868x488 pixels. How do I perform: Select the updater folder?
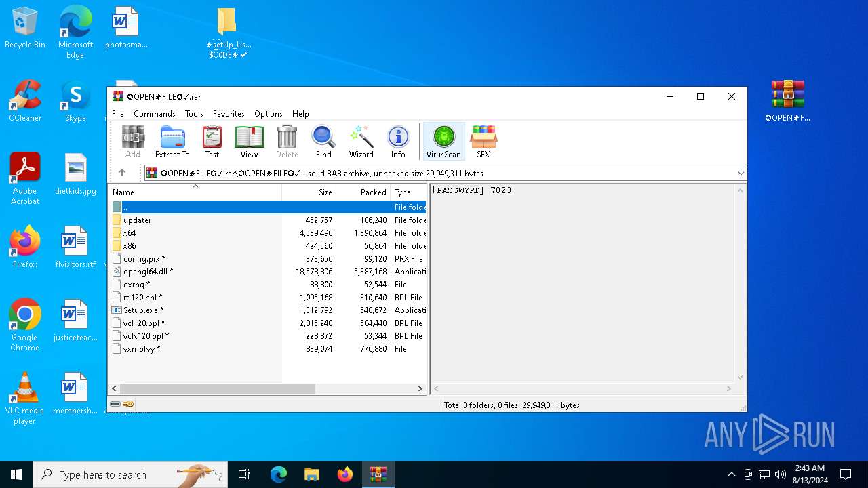[267, 220]
